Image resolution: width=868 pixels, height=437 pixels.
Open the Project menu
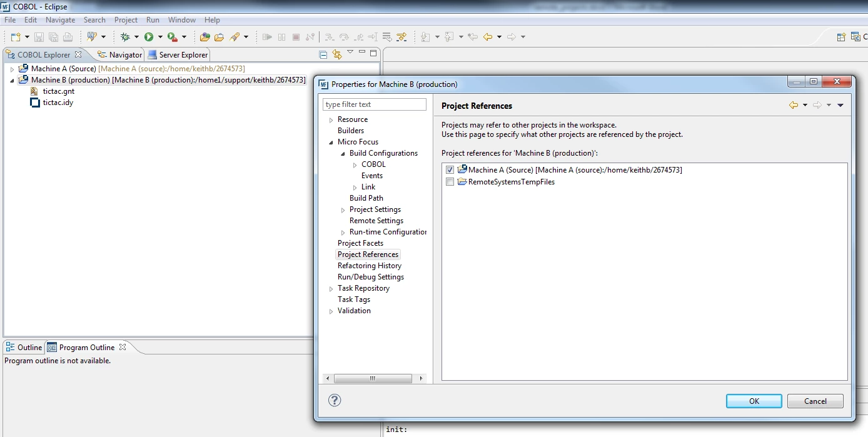point(126,20)
